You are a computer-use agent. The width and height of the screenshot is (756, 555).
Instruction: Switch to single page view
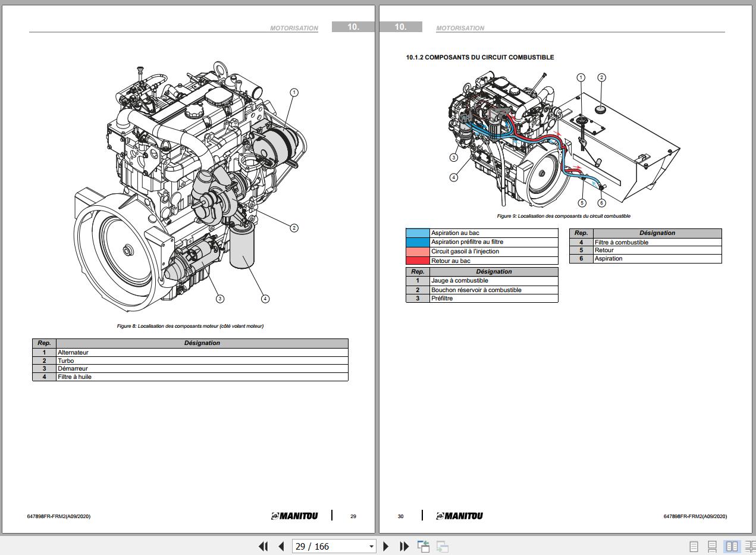coord(694,546)
